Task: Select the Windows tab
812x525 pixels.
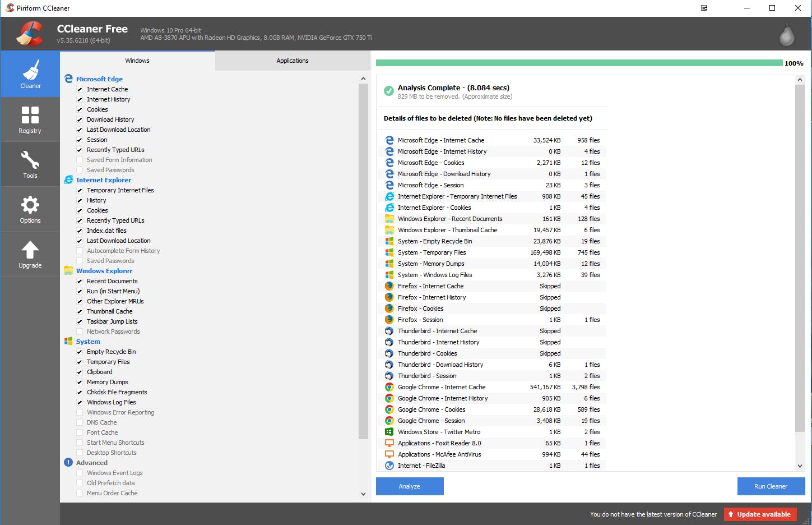Action: [137, 61]
